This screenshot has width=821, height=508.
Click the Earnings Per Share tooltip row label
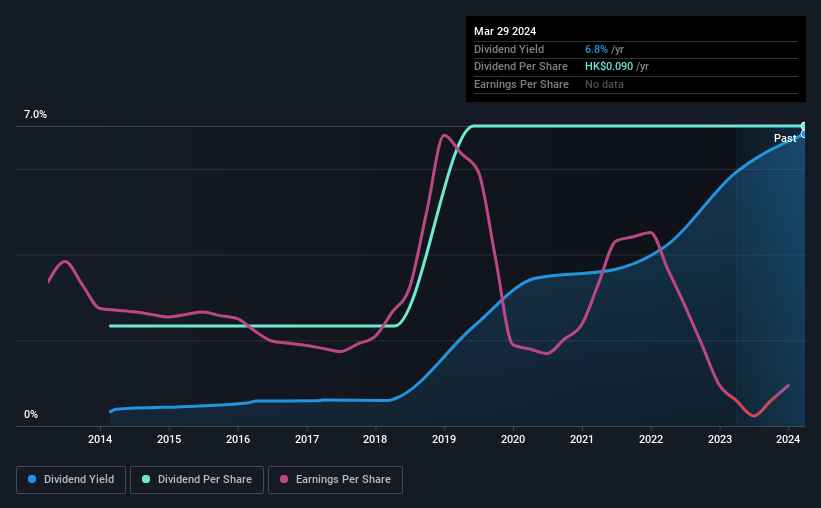(x=521, y=84)
